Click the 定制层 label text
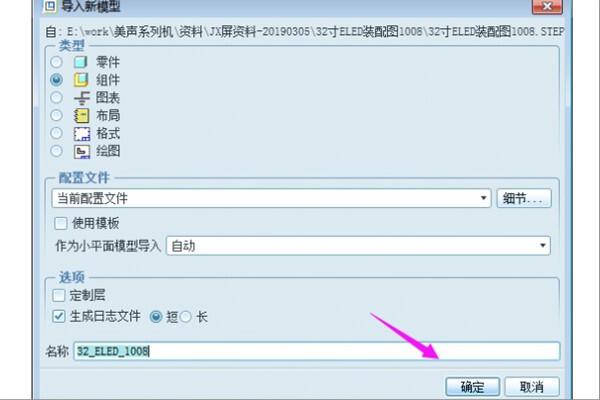Image resolution: width=600 pixels, height=400 pixels. pos(88,295)
